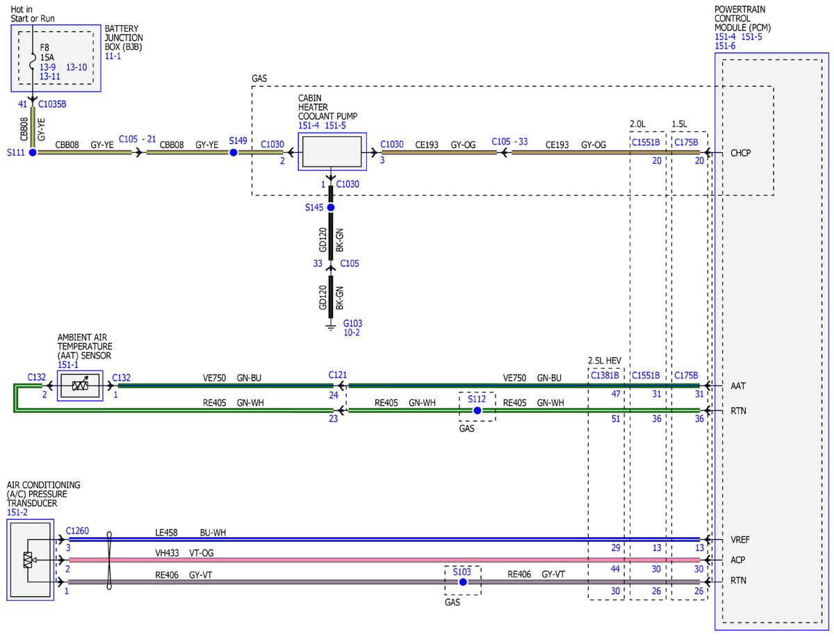Screen dimensions: 834x644
Task: Click the C1035B connector label
Action: click(52, 104)
